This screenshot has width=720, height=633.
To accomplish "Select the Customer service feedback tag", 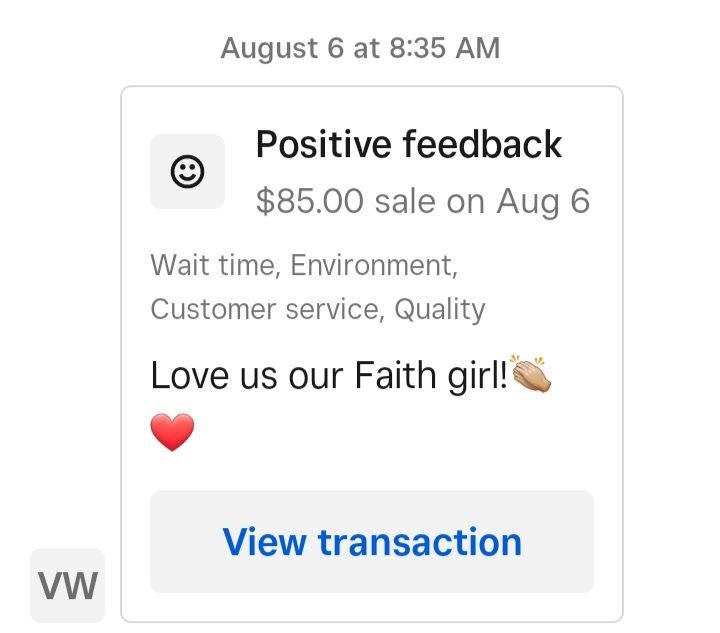I will (268, 309).
